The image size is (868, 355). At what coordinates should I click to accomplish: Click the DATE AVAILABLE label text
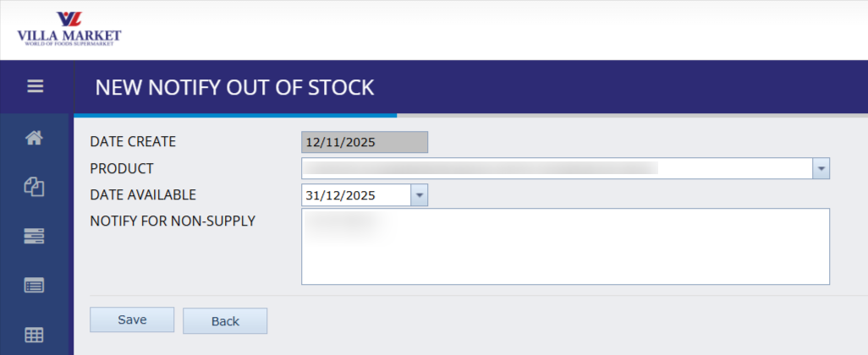coord(143,194)
